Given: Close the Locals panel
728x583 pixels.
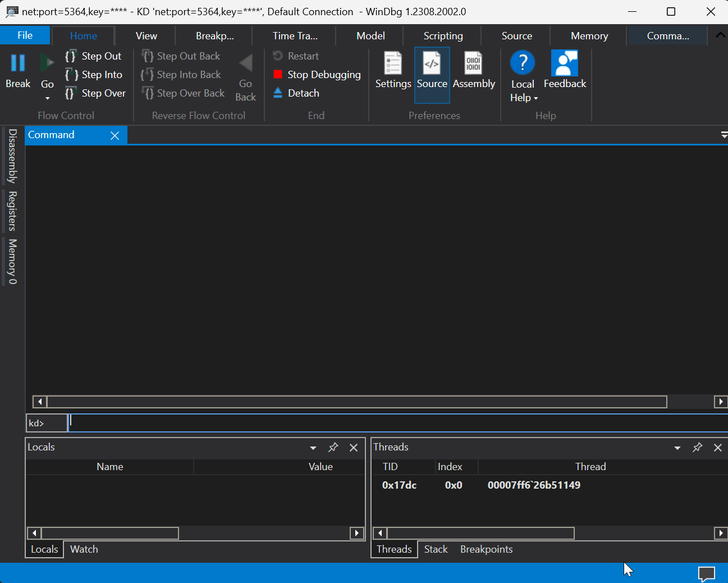Looking at the screenshot, I should click(354, 448).
